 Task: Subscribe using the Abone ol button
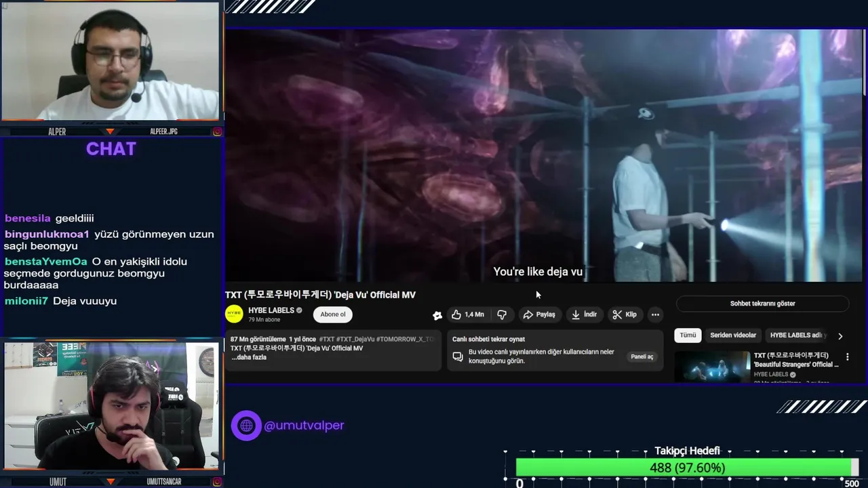point(333,314)
